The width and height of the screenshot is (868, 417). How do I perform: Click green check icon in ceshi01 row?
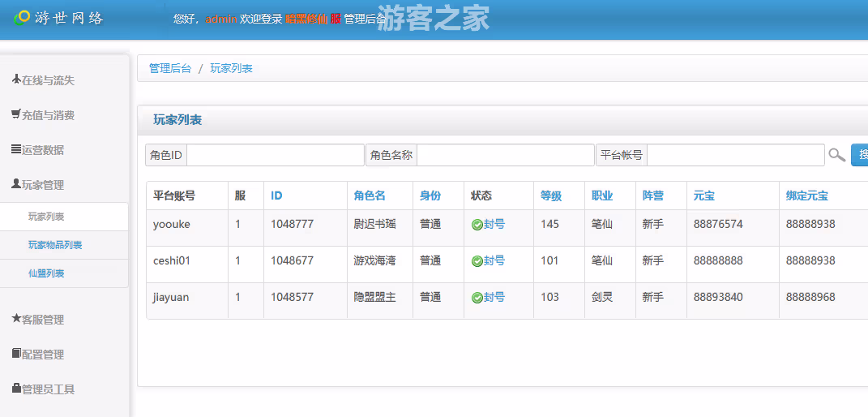[x=477, y=261]
